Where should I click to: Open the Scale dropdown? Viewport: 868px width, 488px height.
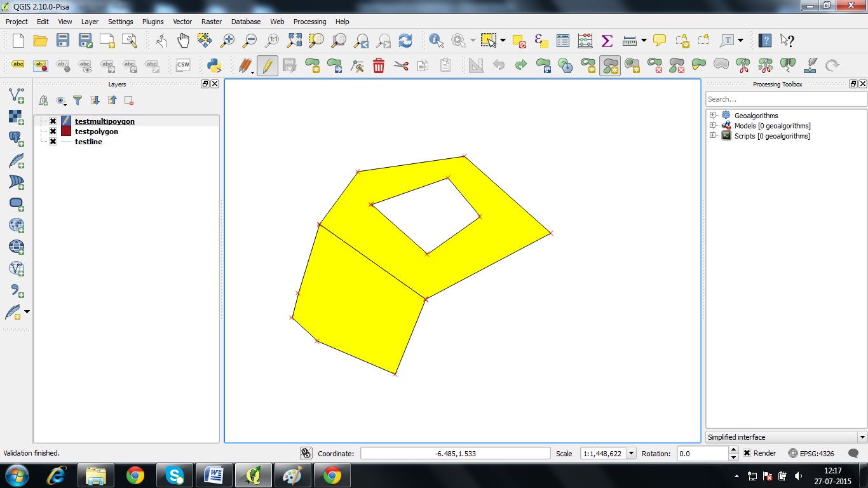(631, 453)
